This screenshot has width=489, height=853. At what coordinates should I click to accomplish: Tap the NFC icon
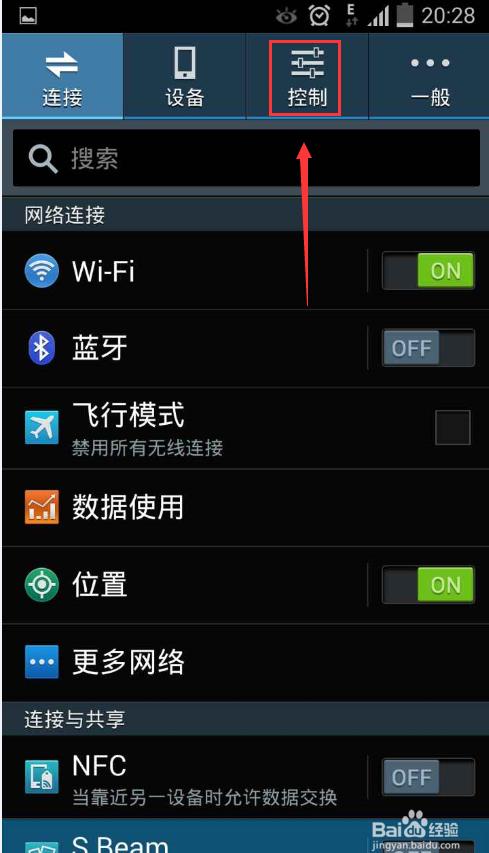click(x=42, y=777)
